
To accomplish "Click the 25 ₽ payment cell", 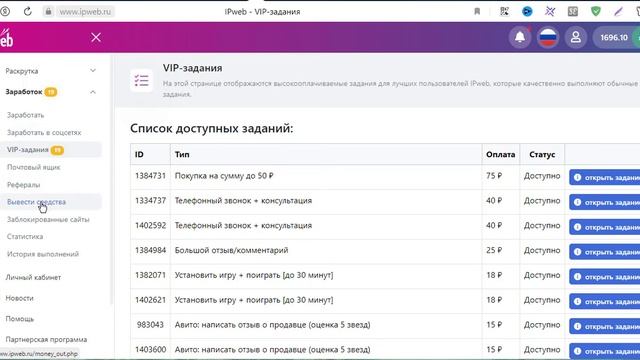I will 501,250.
